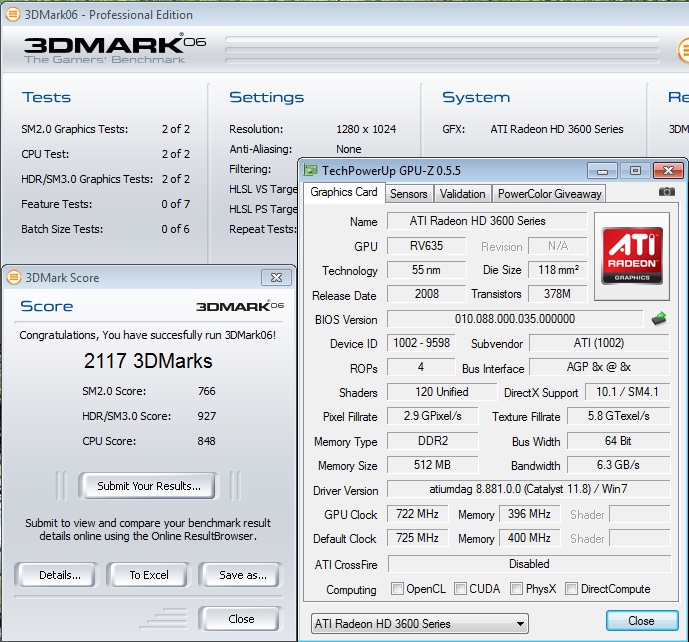Screen dimensions: 689x642
Task: Click the GPU-Z Close button
Action: click(x=641, y=620)
